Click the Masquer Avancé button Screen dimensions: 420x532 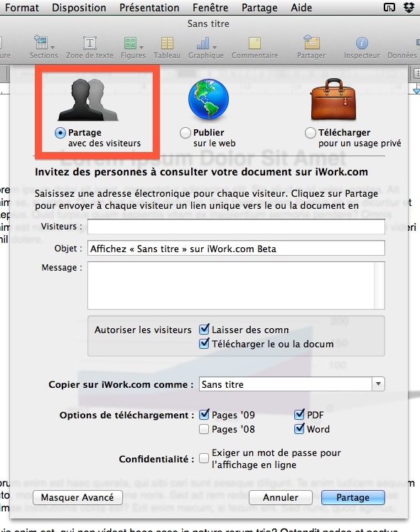[77, 497]
